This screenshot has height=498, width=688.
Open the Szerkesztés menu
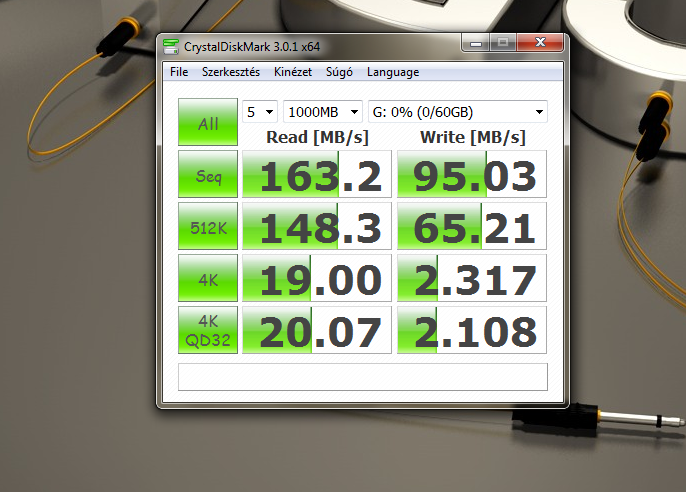pos(231,72)
